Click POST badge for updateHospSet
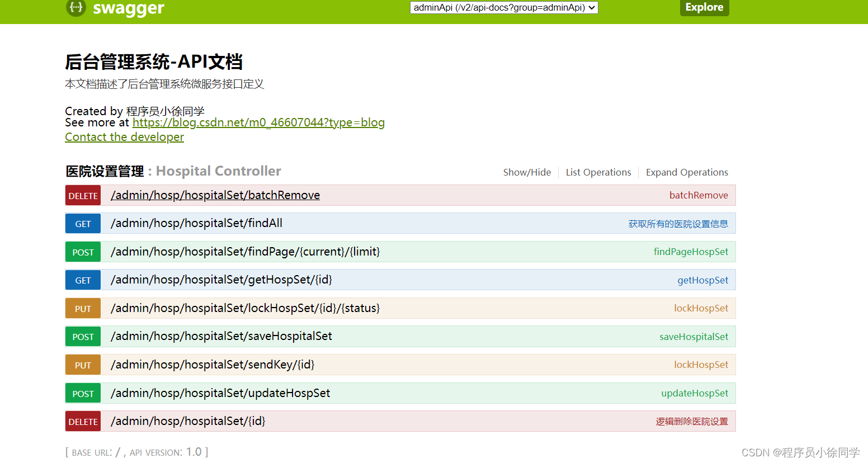Viewport: 868px width, 463px height. (83, 394)
